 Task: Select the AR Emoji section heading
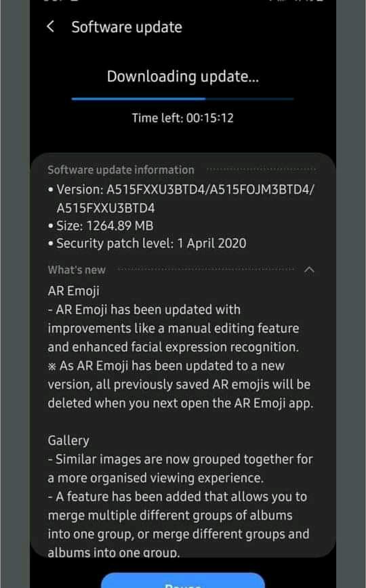74,291
